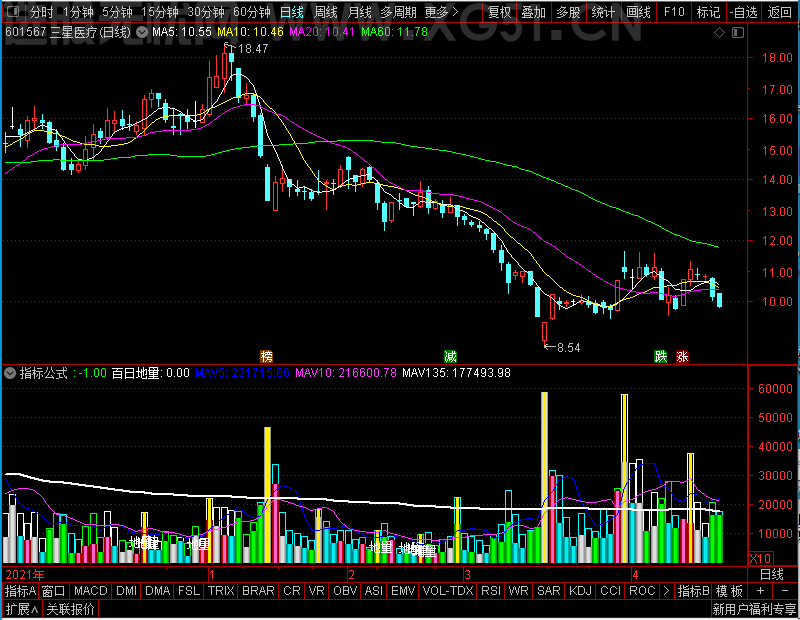Select the 指标A tab
Image resolution: width=800 pixels, height=620 pixels.
click(x=20, y=591)
